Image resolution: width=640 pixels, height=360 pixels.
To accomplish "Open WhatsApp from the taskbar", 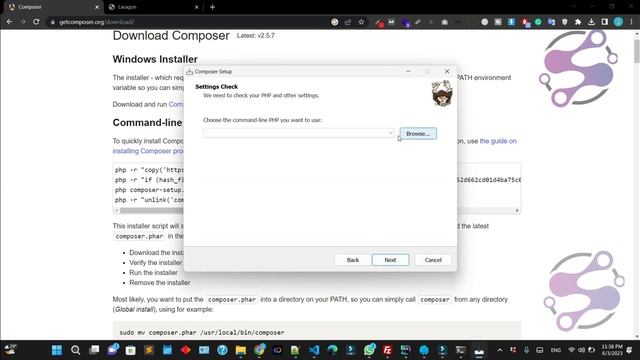I will click(369, 350).
